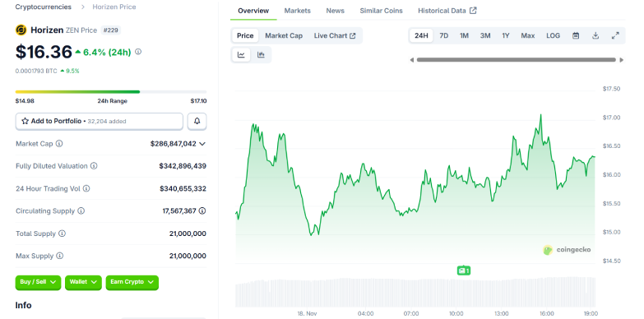Click the $14.98 range low value

[25, 101]
